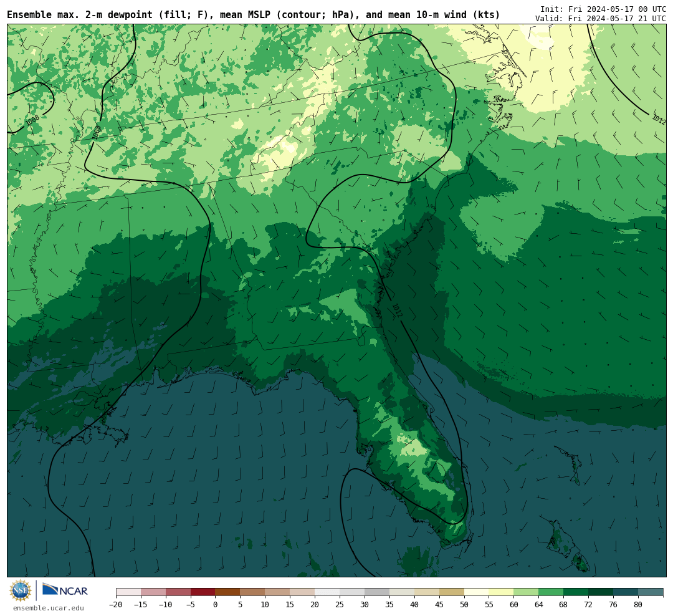Click the colorbar tick label 64
Viewport: 673px width, 616px height.
coord(539,604)
